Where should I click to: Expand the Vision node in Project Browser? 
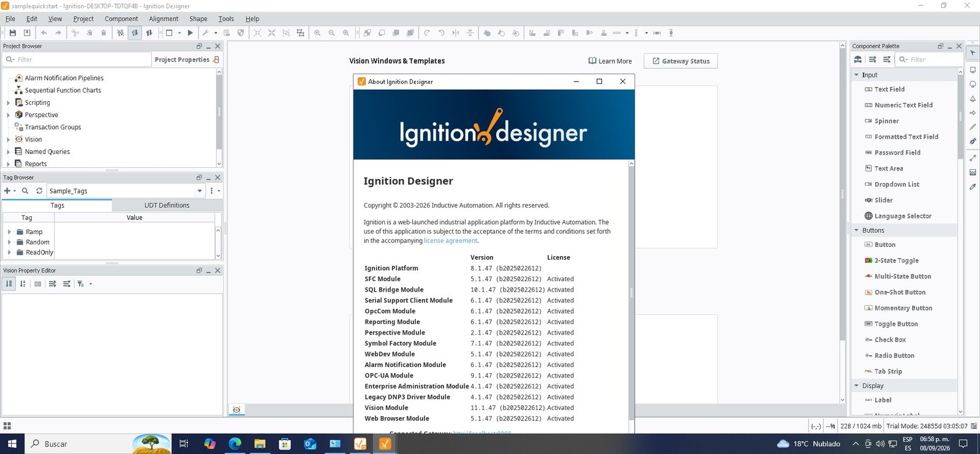[x=8, y=140]
